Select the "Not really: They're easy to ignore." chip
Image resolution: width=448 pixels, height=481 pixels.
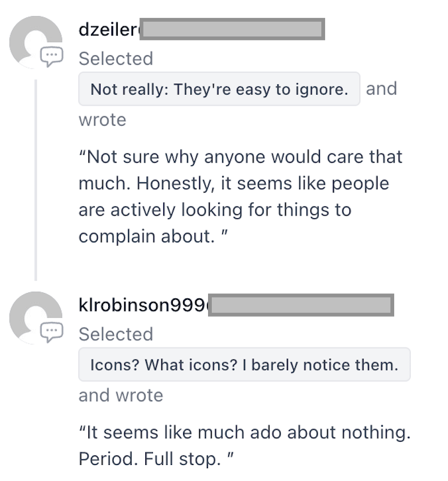[219, 89]
